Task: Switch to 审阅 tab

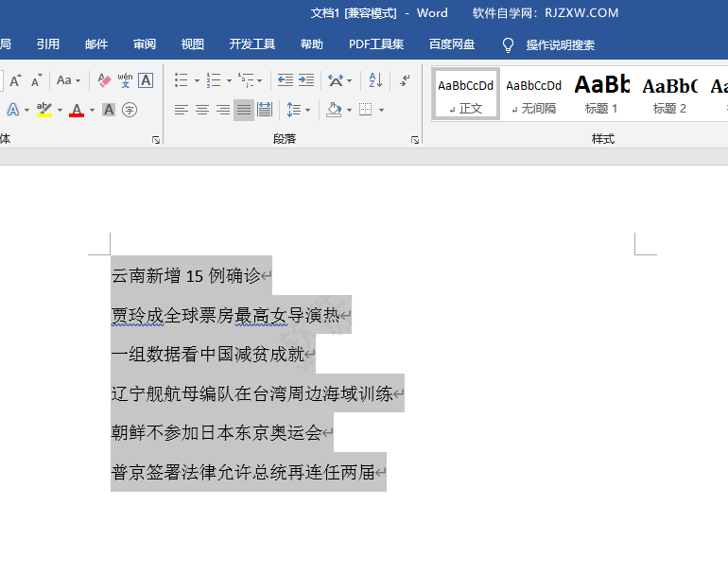Action: [x=145, y=44]
